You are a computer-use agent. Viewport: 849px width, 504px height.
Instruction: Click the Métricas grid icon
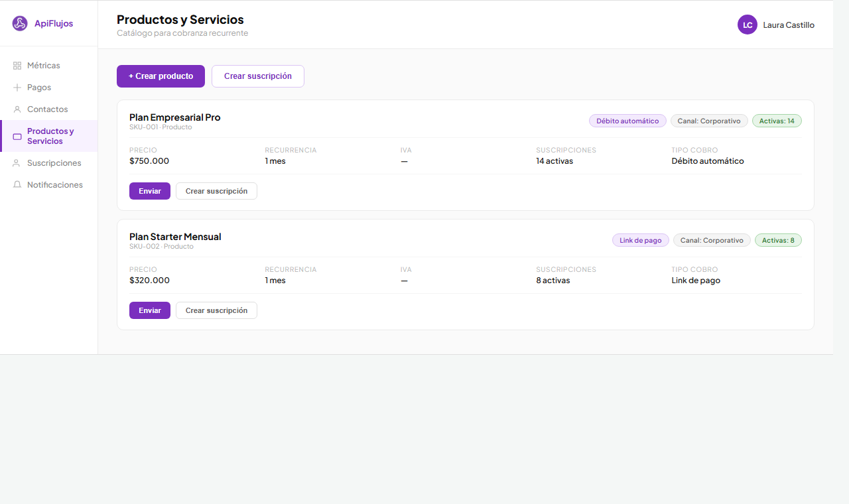(17, 66)
